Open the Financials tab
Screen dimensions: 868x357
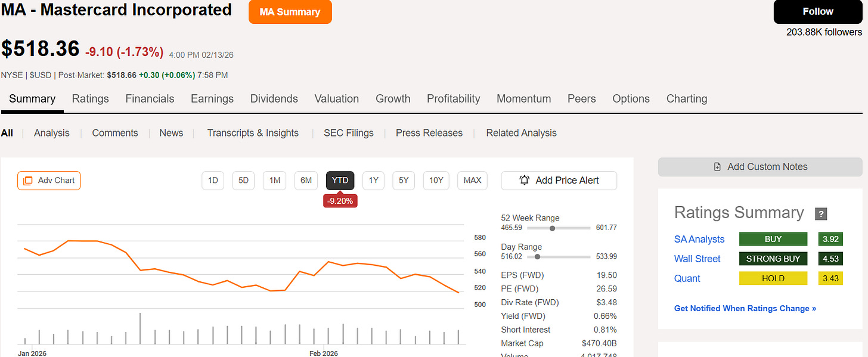pyautogui.click(x=150, y=99)
